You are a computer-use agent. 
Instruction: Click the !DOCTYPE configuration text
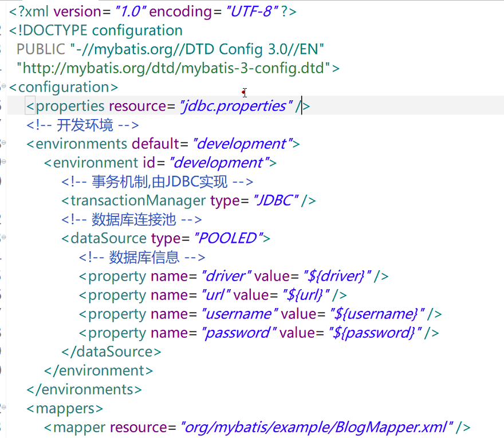96,30
